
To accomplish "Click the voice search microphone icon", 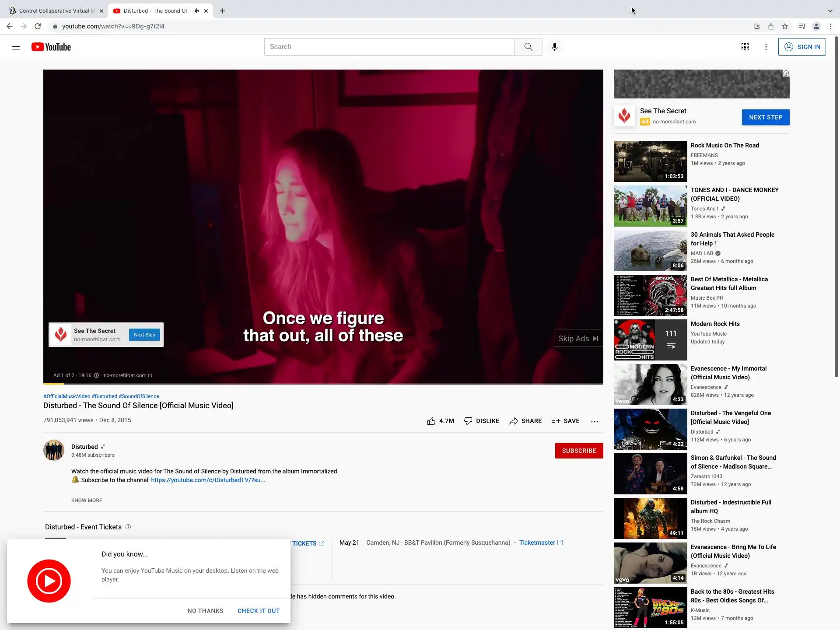I will pyautogui.click(x=554, y=47).
